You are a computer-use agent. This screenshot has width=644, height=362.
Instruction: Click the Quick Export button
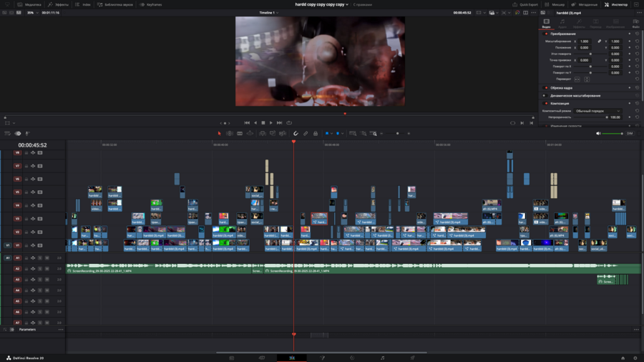pyautogui.click(x=525, y=4)
